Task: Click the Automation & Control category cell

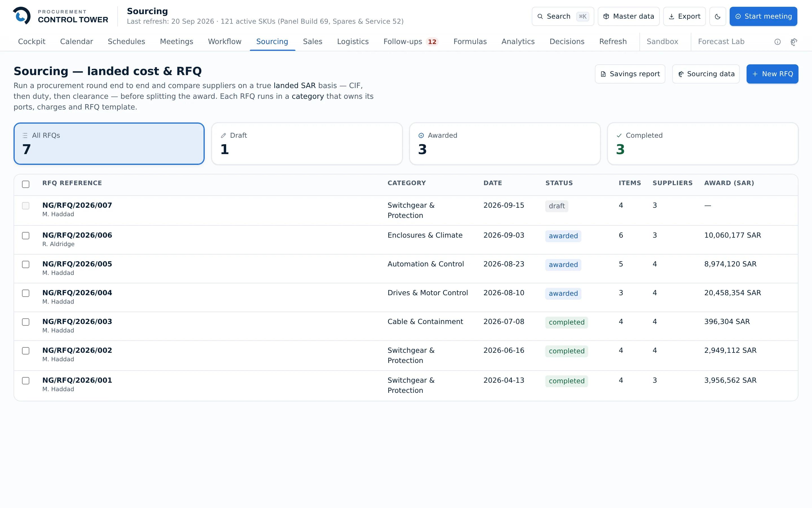Action: point(425,264)
